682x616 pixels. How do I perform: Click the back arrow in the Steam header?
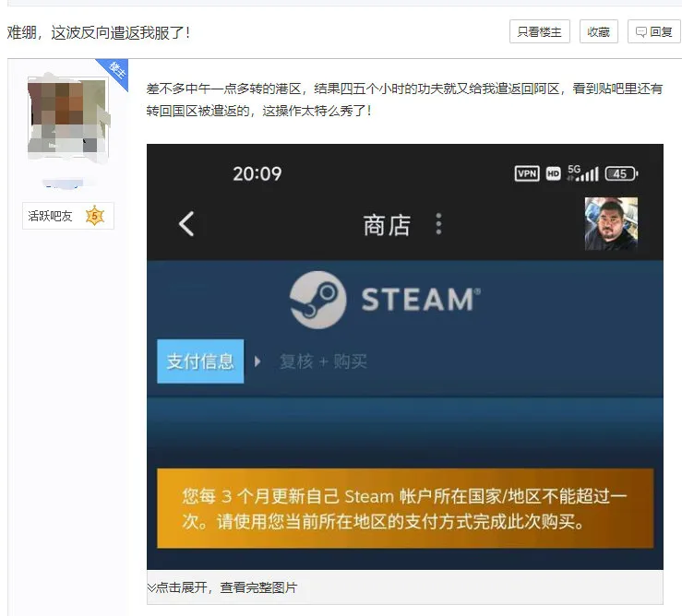tap(186, 224)
